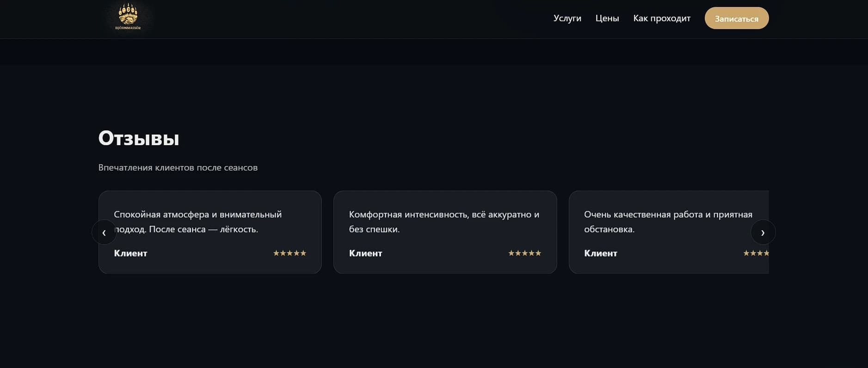
Task: Go to the Цены section
Action: click(x=607, y=18)
